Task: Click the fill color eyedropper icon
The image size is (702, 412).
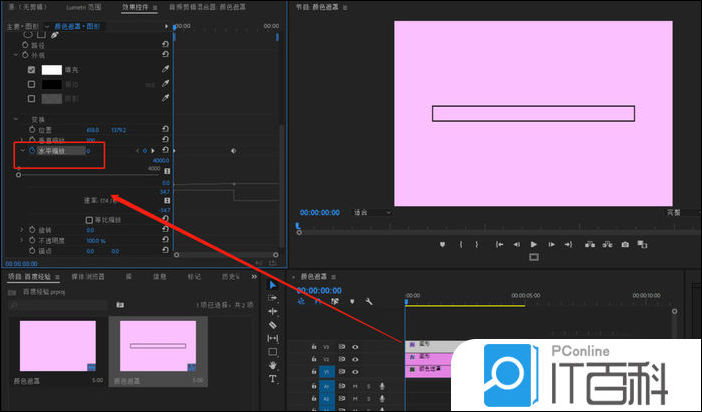Action: 166,70
